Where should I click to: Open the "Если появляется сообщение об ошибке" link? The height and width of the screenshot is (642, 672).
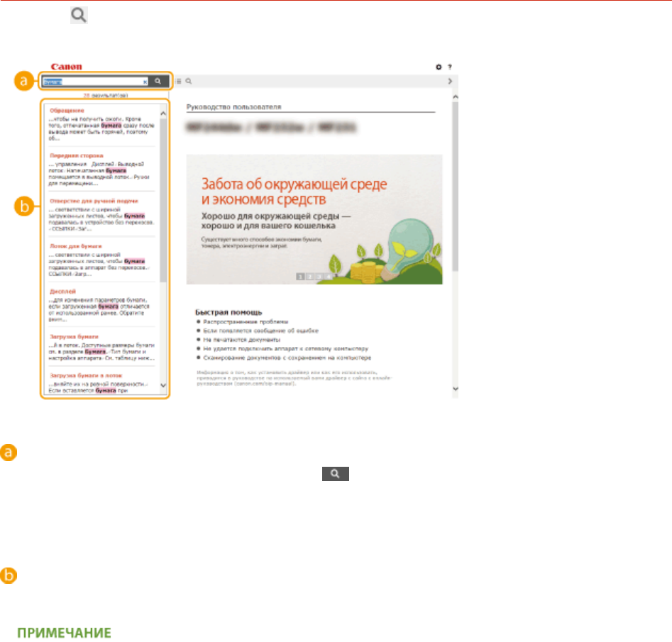(260, 331)
